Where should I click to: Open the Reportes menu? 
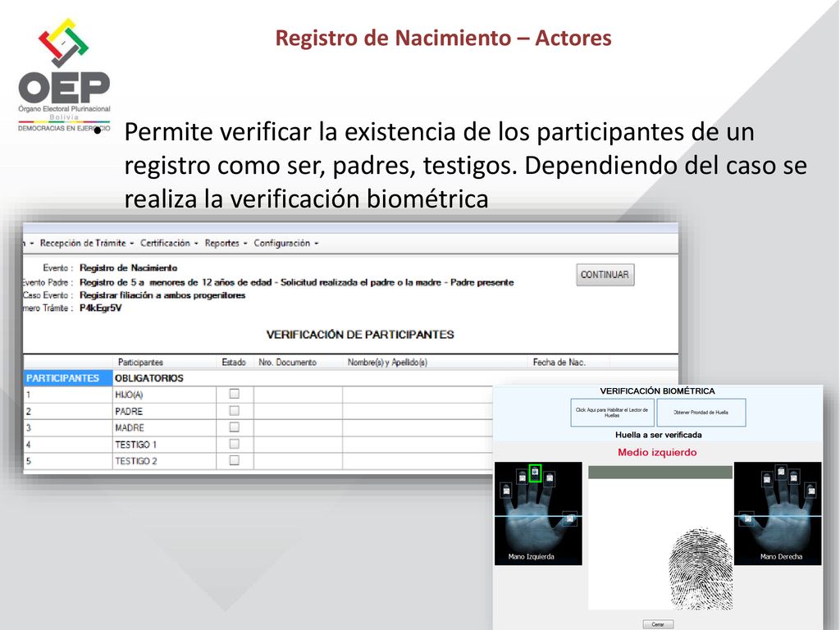pos(226,243)
